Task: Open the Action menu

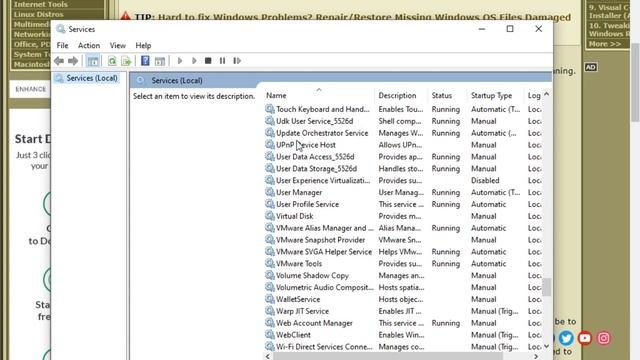Action: pyautogui.click(x=89, y=45)
